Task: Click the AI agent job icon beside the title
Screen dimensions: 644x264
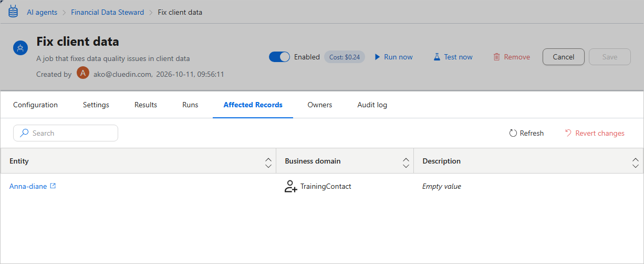Action: (x=20, y=48)
